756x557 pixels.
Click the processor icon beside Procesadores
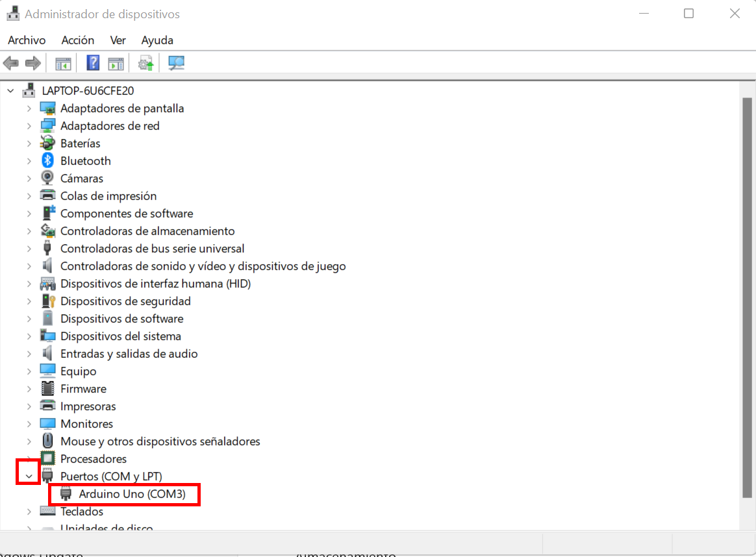pos(47,458)
